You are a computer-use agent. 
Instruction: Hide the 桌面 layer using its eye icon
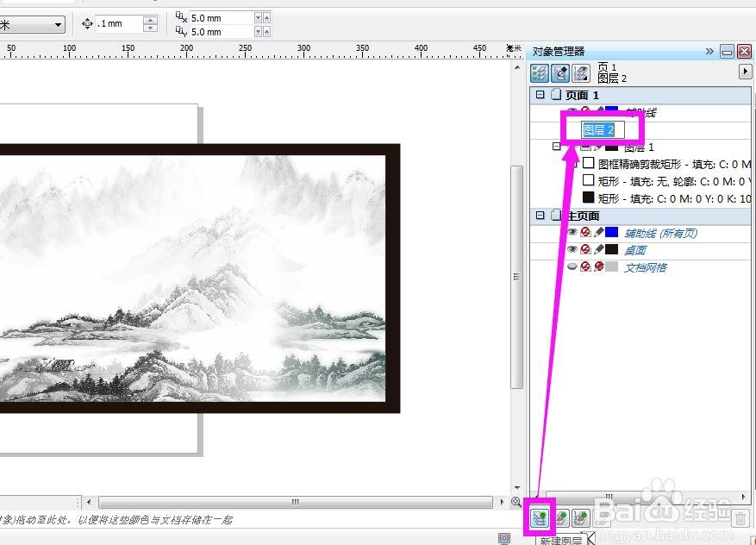pos(572,250)
